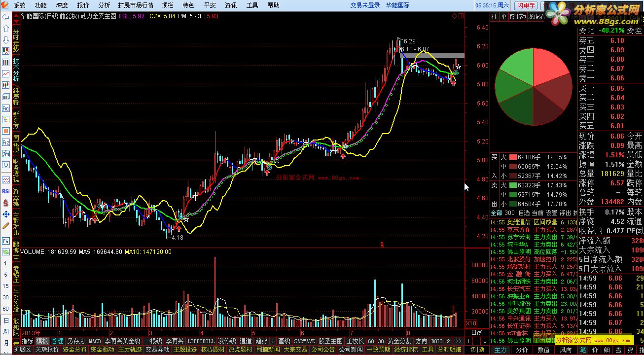The height and width of the screenshot is (355, 644).
Task: Open the 主力轨迹 bottom tab
Action: (130, 350)
